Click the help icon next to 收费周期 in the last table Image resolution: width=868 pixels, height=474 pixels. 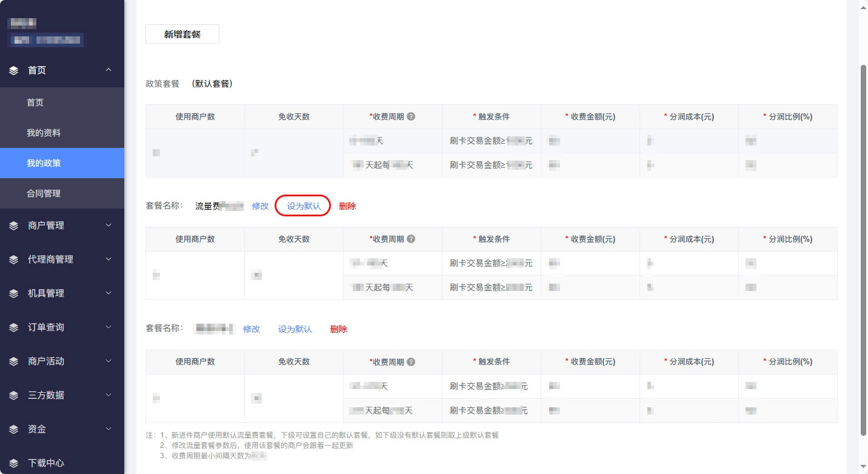[411, 362]
